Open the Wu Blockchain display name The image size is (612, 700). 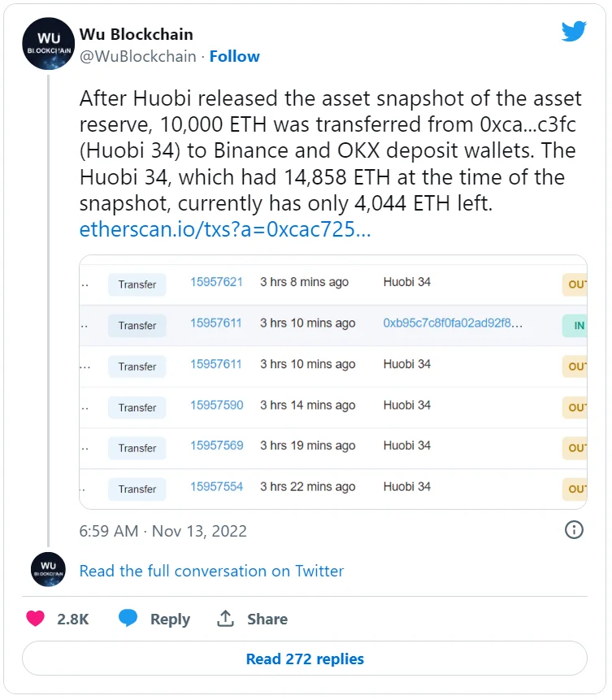tap(137, 34)
